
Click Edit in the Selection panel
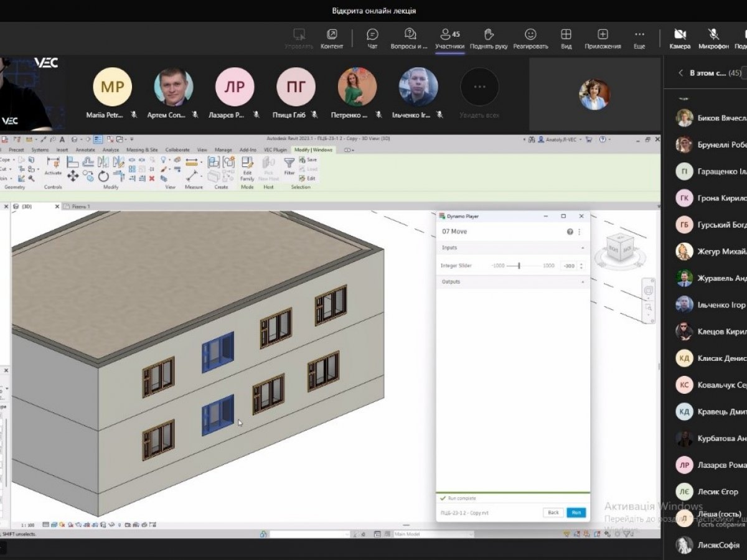click(308, 178)
